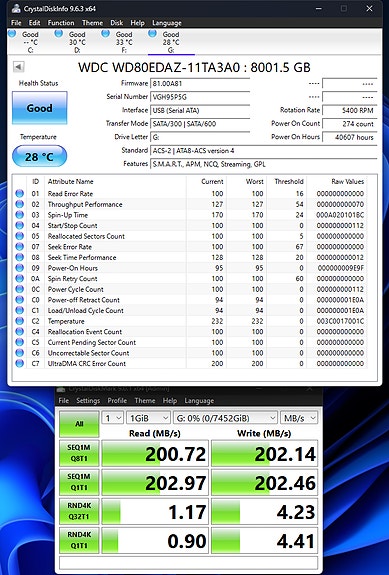Image resolution: width=389 pixels, height=575 pixels.
Task: Open the Edit menu in CrystalDiskInfo
Action: click(34, 23)
